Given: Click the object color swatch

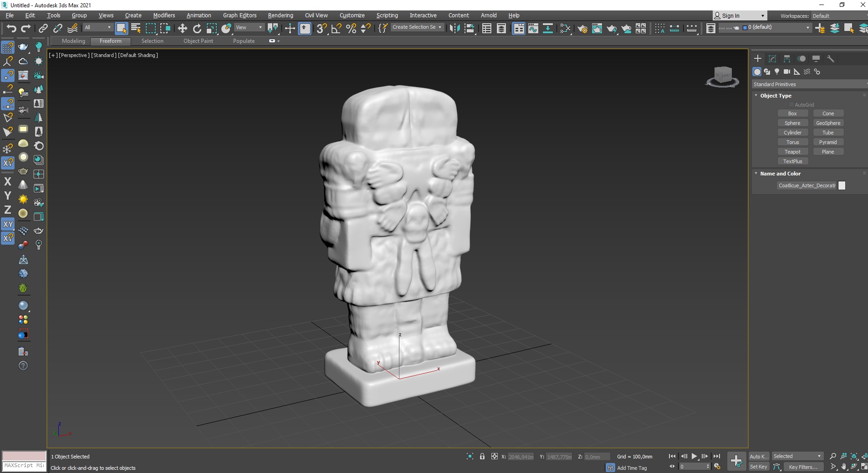Looking at the screenshot, I should (x=842, y=185).
